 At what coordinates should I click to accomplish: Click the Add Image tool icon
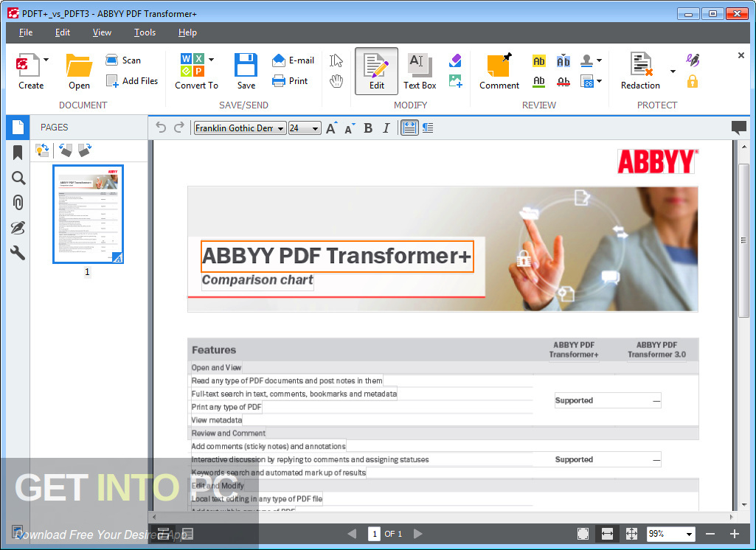coord(455,81)
